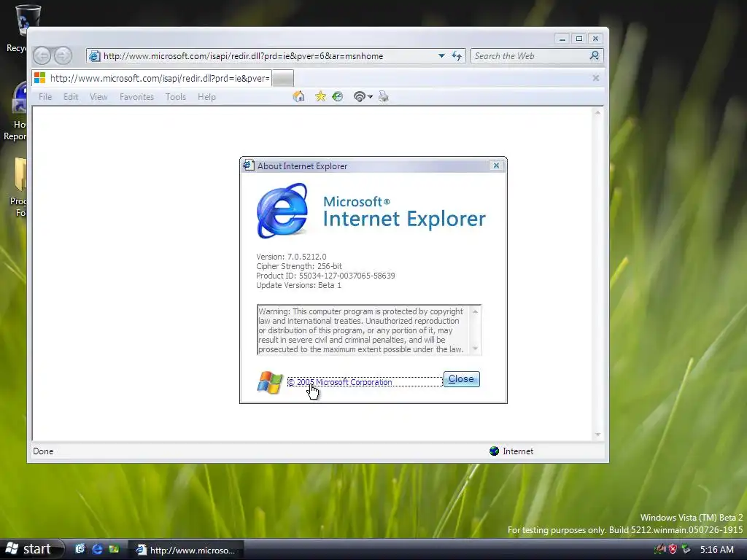Click the Cipher Strength: 256-bit line
Screen dimensions: 747x560
pos(298,266)
